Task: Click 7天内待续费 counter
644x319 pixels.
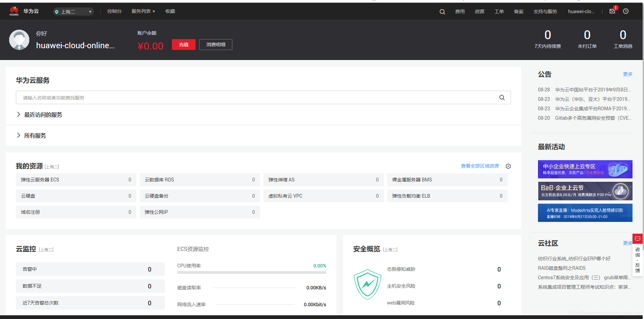Action: click(548, 39)
